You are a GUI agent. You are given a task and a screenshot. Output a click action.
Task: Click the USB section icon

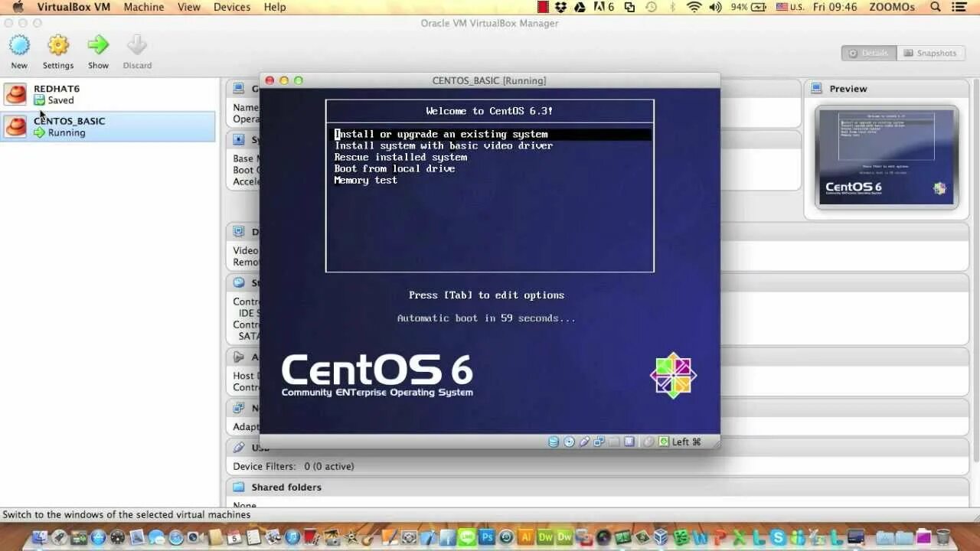[x=239, y=448]
